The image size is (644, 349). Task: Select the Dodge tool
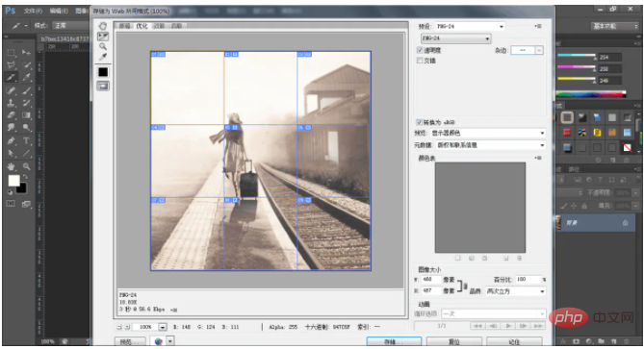coord(26,128)
